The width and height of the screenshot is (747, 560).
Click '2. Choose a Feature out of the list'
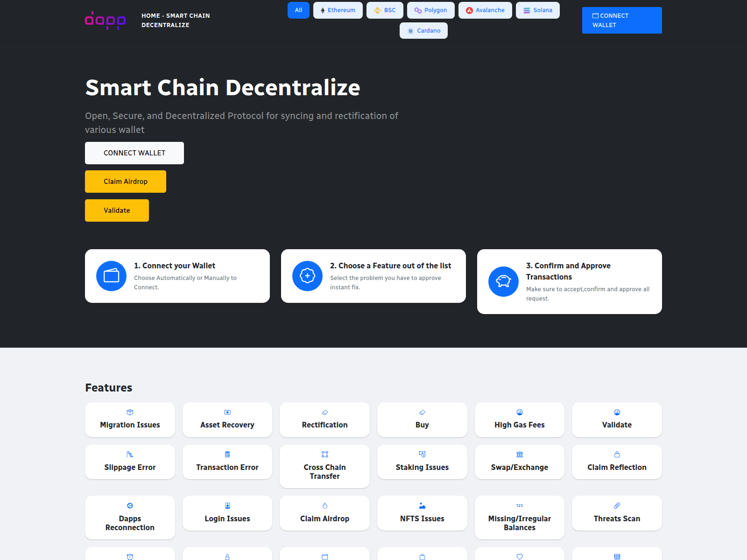(x=391, y=266)
